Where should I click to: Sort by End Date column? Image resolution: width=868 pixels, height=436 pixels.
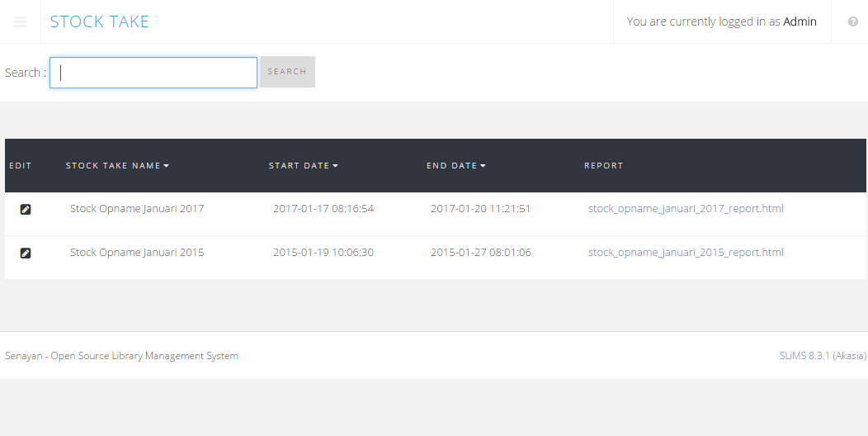[x=455, y=166]
